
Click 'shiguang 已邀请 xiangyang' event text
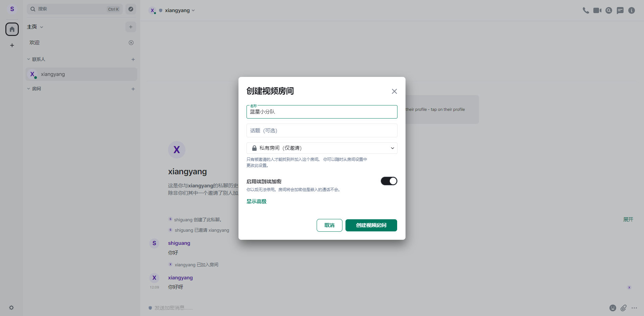click(202, 230)
